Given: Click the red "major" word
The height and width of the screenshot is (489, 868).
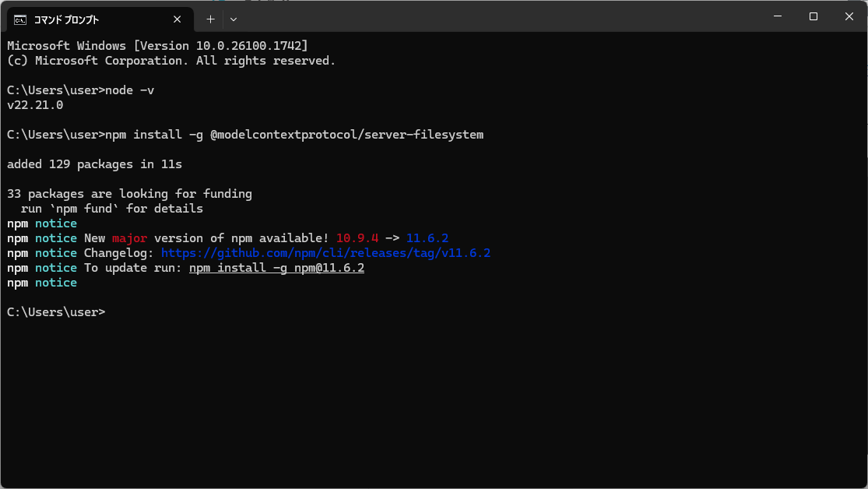Looking at the screenshot, I should (x=129, y=238).
